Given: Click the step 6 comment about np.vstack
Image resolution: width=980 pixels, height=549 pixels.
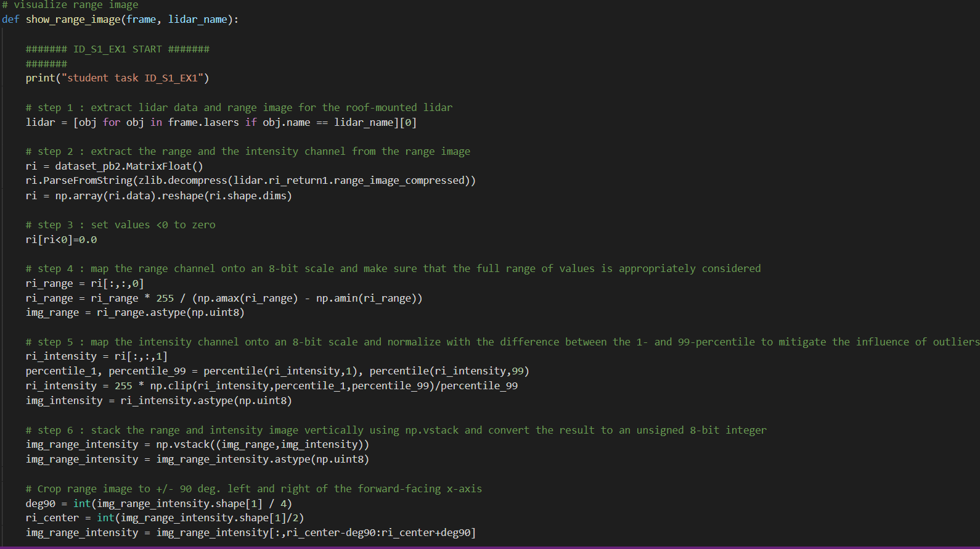Looking at the screenshot, I should point(396,431).
